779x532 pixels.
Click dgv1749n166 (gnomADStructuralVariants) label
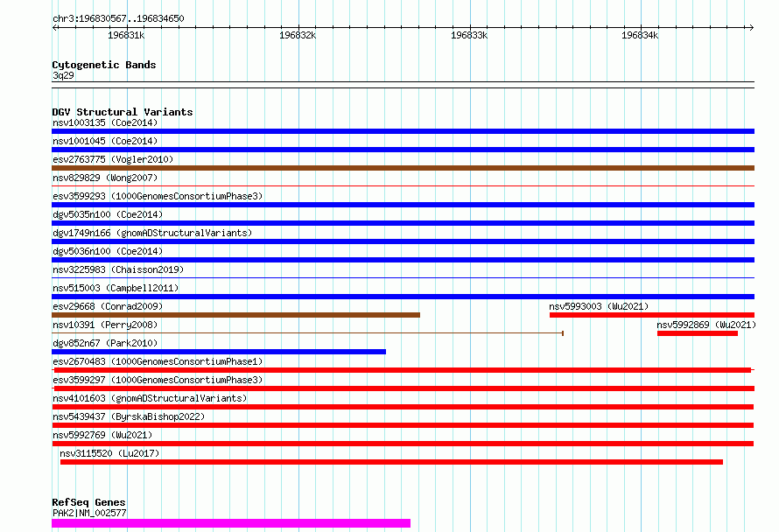(x=152, y=233)
